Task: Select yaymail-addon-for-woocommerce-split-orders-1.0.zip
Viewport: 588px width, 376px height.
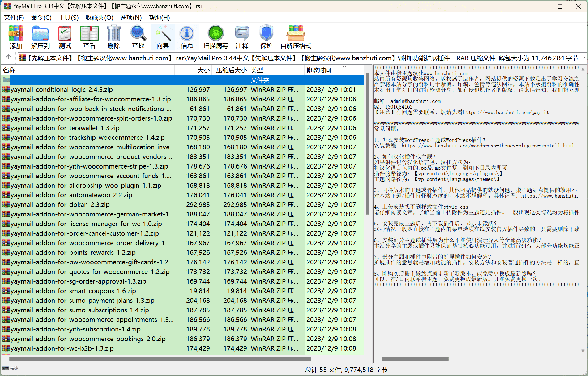Action: [182, 118]
